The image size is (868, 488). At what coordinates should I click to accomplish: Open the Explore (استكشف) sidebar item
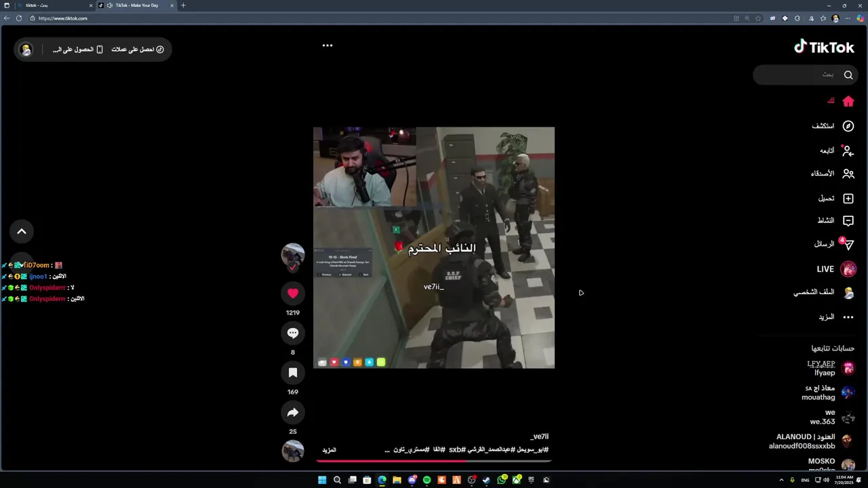click(833, 126)
